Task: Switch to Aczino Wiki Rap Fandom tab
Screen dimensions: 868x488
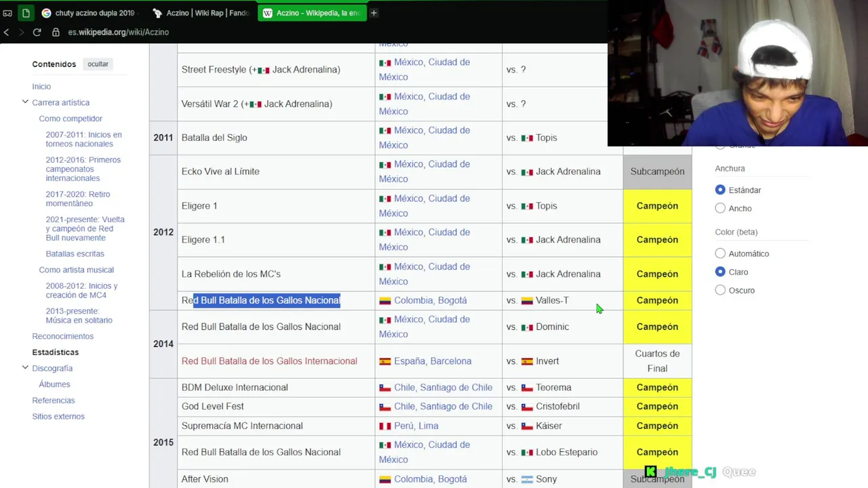Action: (201, 13)
